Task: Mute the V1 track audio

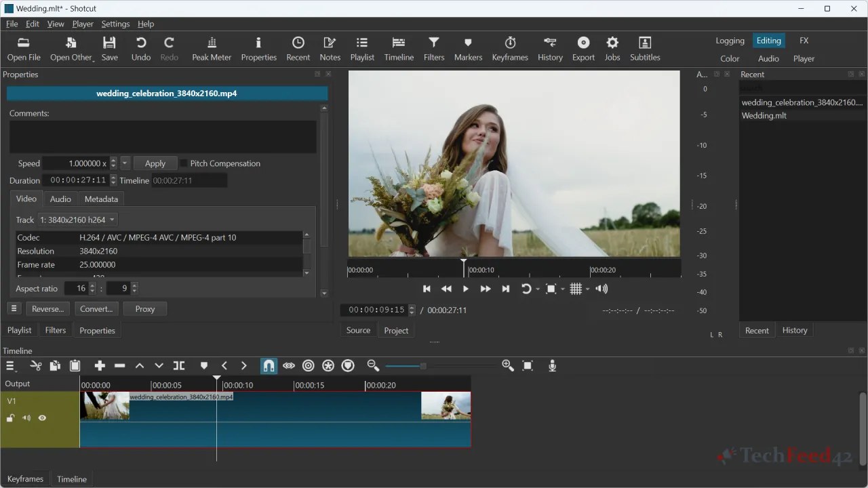Action: (26, 418)
